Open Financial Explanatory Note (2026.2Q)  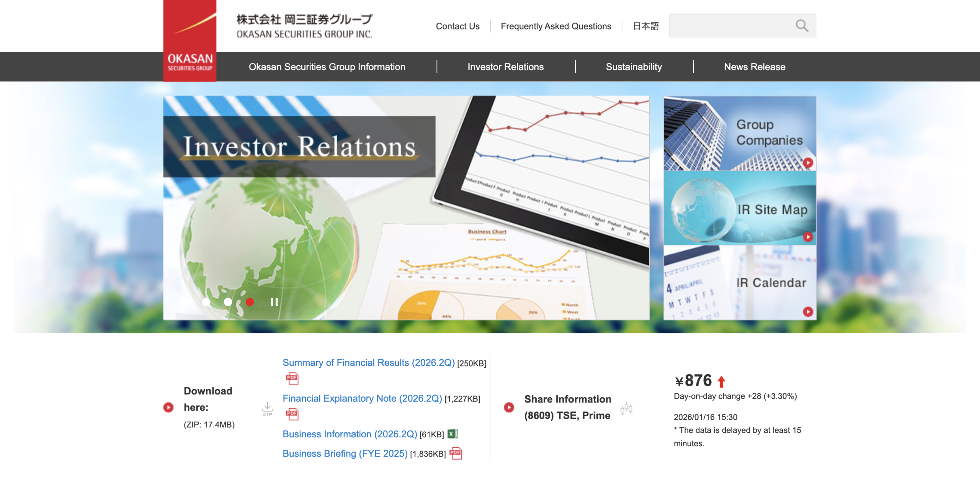(362, 398)
